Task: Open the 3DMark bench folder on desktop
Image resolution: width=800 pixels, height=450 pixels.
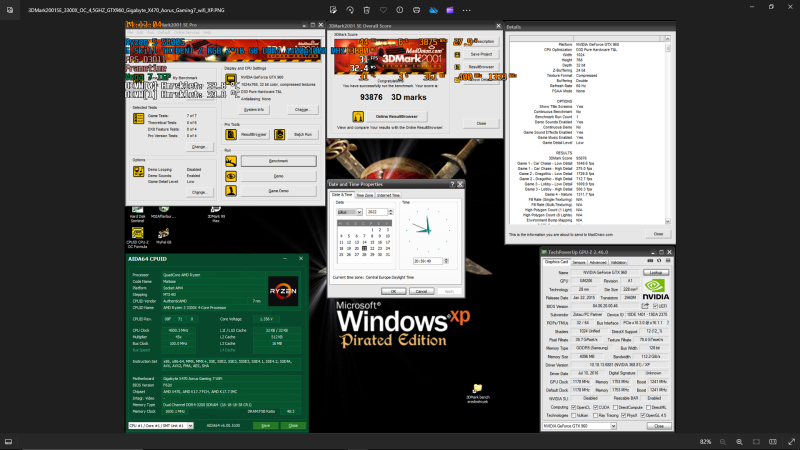Action: click(478, 393)
